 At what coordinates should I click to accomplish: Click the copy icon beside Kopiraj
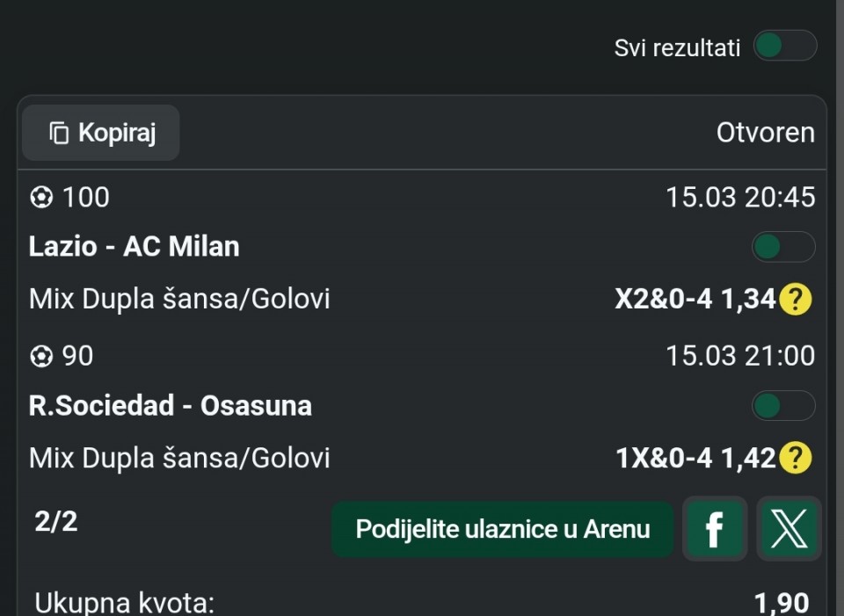tap(59, 134)
